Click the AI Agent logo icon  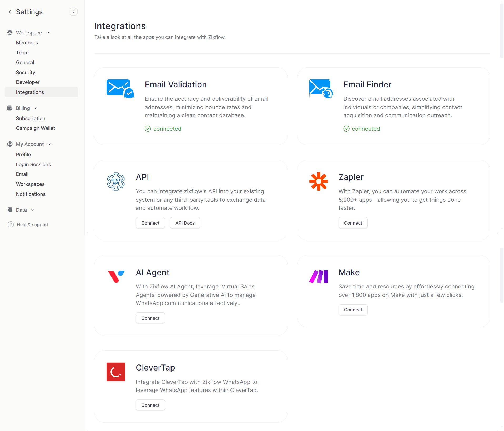pos(116,276)
